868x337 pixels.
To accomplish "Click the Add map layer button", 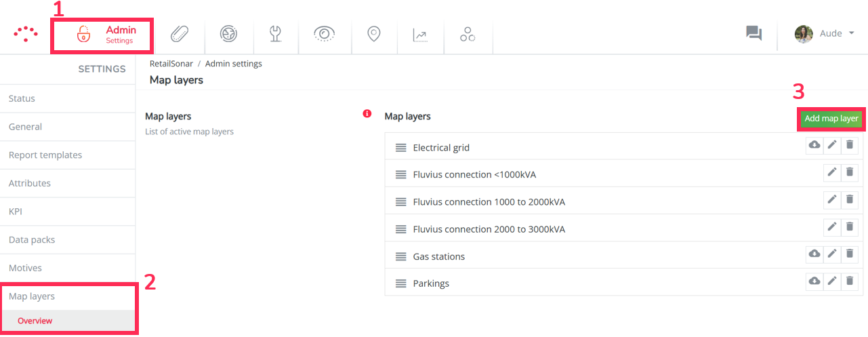I will click(x=831, y=118).
